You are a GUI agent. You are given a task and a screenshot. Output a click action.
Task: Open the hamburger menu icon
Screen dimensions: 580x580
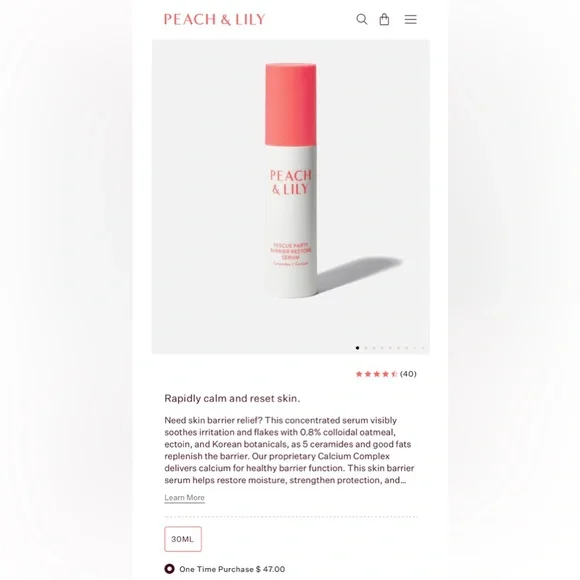coord(411,19)
